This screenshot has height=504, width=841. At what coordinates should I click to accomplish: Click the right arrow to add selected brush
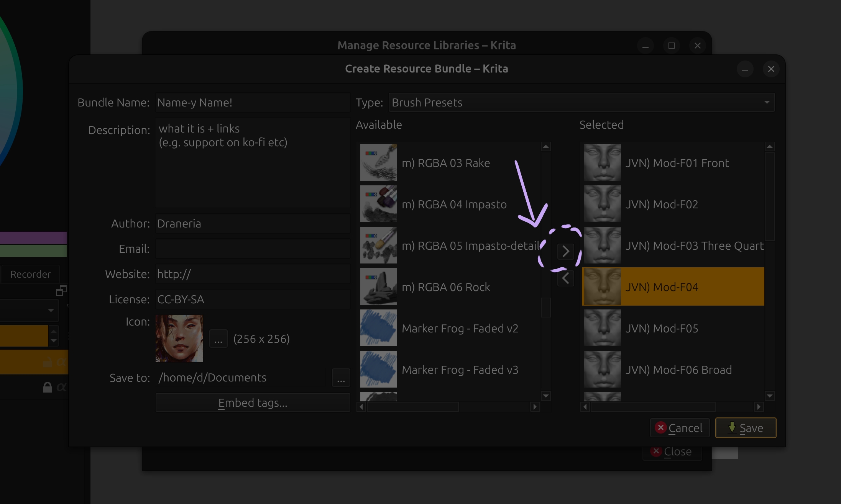click(565, 252)
